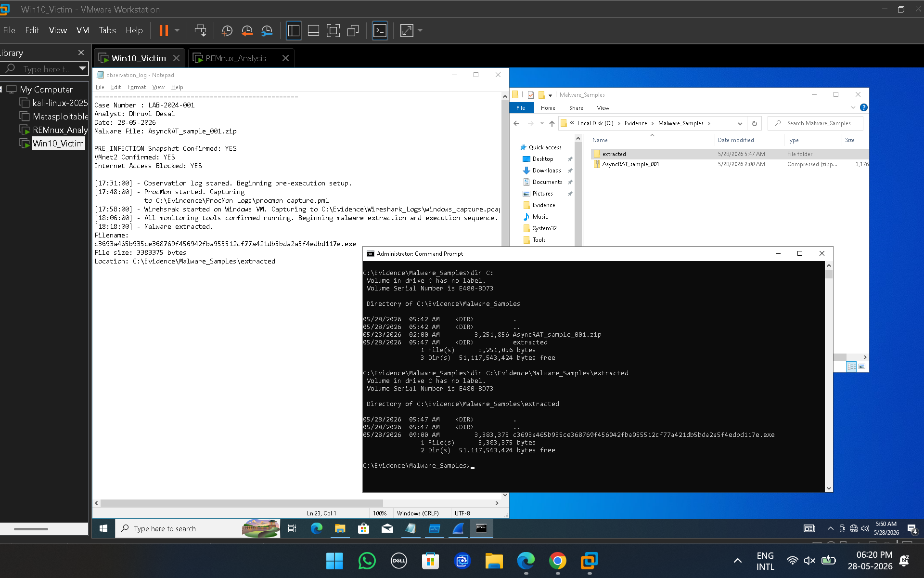Close the Win10_Victim tab
924x578 pixels.
pyautogui.click(x=177, y=58)
